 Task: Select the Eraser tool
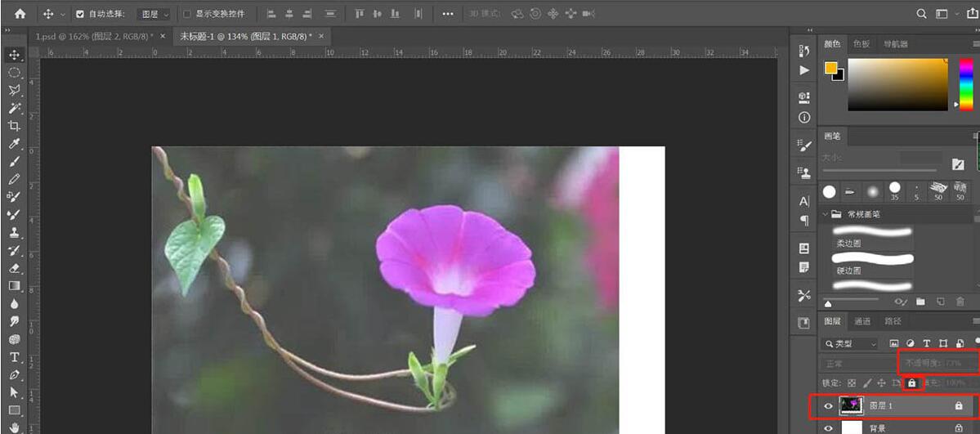[x=14, y=268]
